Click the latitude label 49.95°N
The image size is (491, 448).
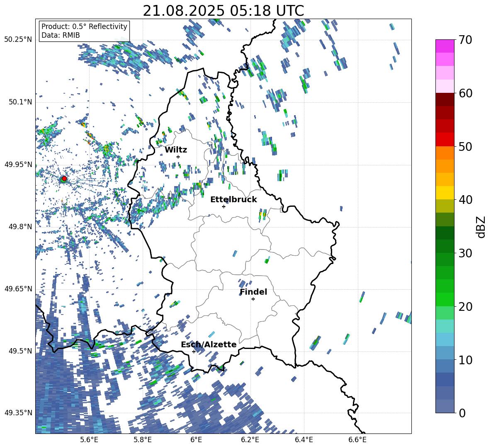coord(18,164)
